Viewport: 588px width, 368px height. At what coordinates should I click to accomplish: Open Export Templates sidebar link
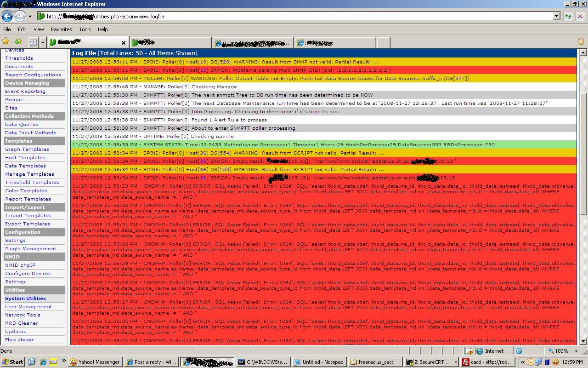point(28,224)
